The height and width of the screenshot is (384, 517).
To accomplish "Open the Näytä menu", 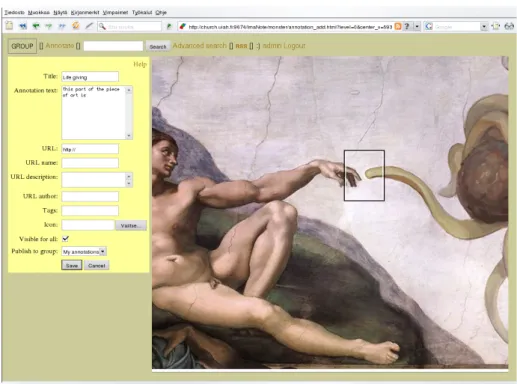I will 60,12.
